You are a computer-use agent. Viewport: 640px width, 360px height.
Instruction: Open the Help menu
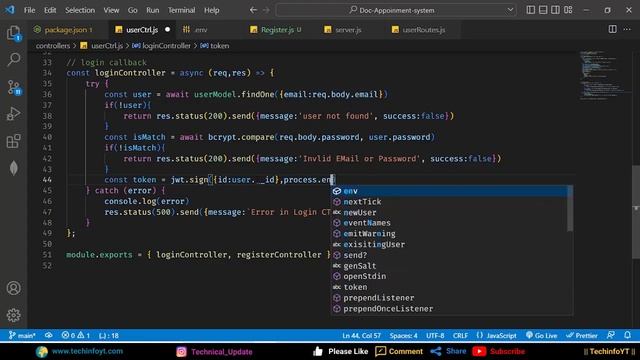point(211,10)
